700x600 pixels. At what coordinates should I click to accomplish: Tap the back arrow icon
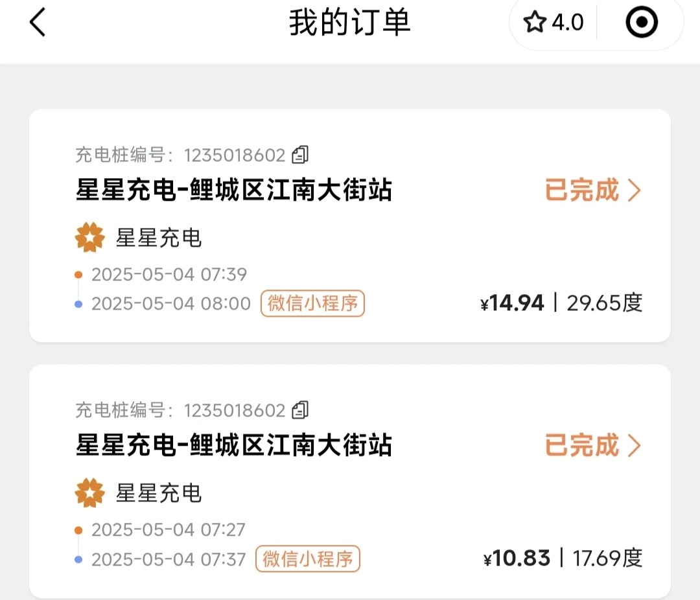pos(38,22)
